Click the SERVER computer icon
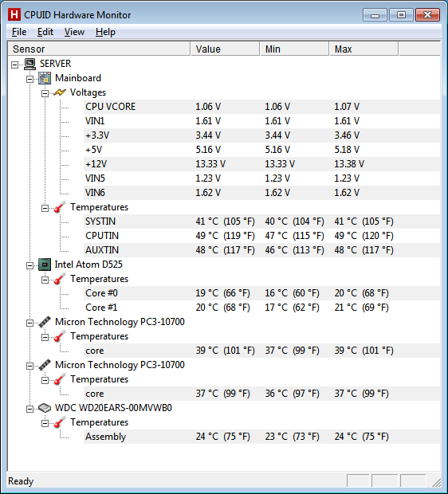This screenshot has height=494, width=448. [30, 64]
